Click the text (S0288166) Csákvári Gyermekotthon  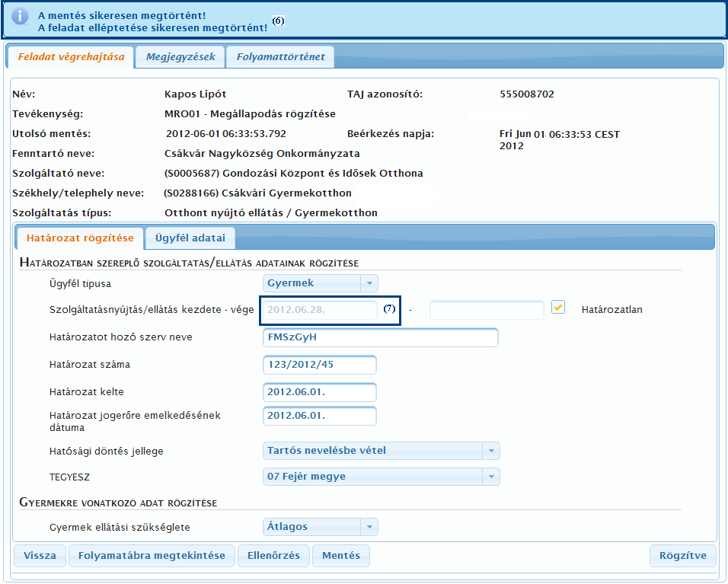tap(257, 193)
